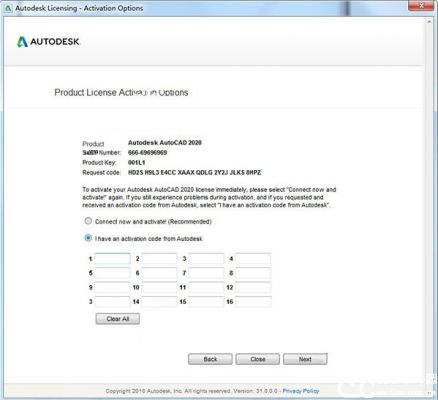Click activation code field 10

[x=159, y=287]
